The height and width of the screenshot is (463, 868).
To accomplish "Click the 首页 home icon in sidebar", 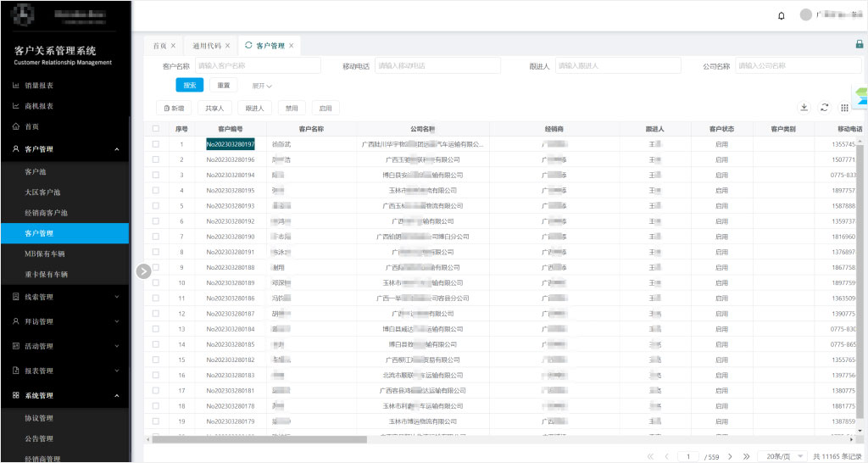I will 15,126.
